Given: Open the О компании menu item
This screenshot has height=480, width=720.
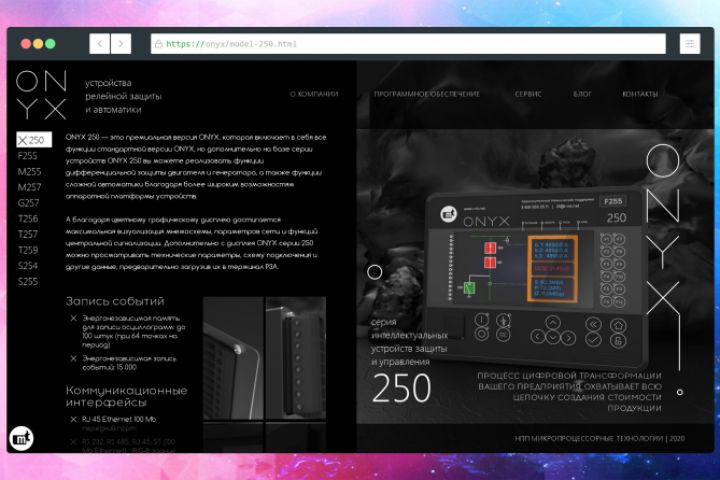Looking at the screenshot, I should coord(314,94).
